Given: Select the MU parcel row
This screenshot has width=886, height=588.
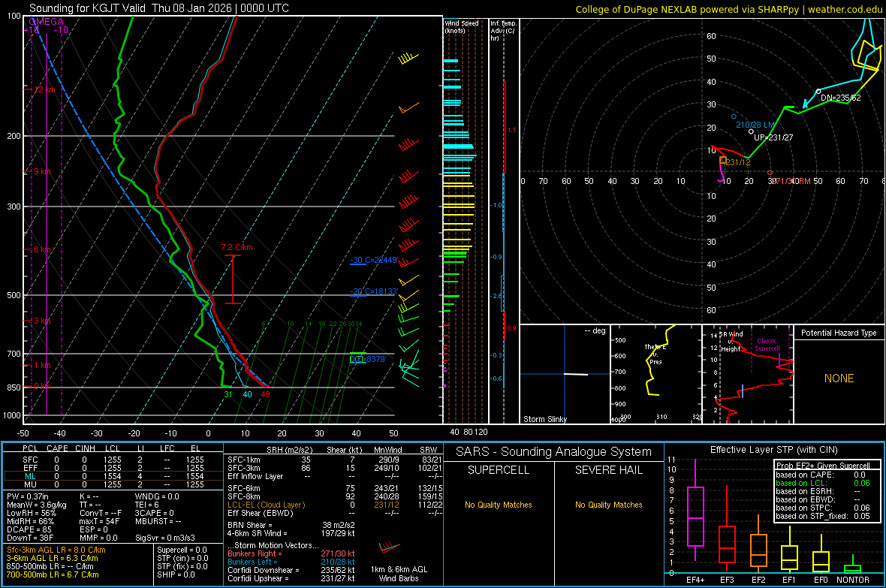Looking at the screenshot, I should click(x=113, y=484).
